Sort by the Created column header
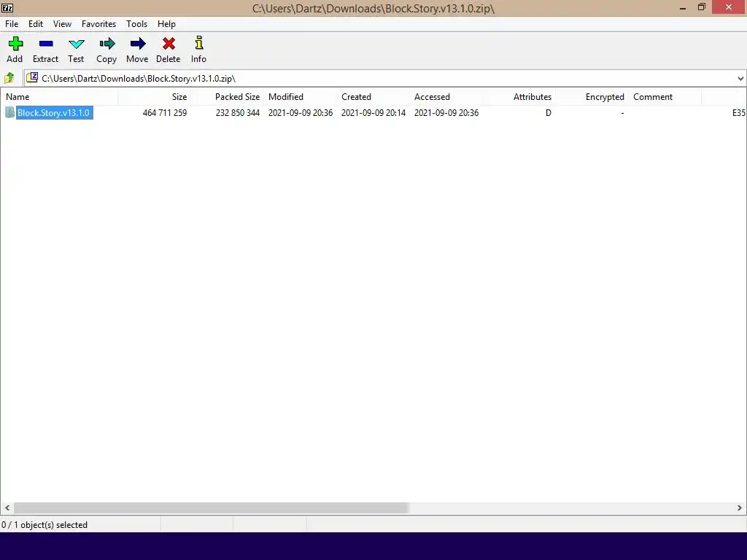Viewport: 747px width, 560px height. [x=373, y=97]
